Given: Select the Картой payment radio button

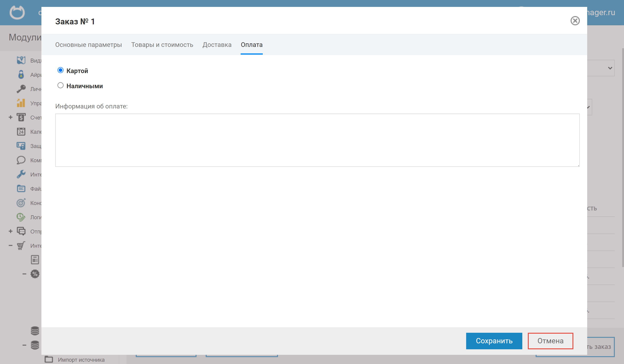Looking at the screenshot, I should [61, 71].
